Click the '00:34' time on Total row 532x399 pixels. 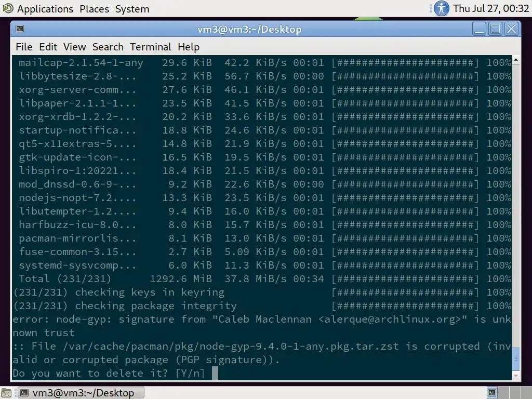(309, 279)
